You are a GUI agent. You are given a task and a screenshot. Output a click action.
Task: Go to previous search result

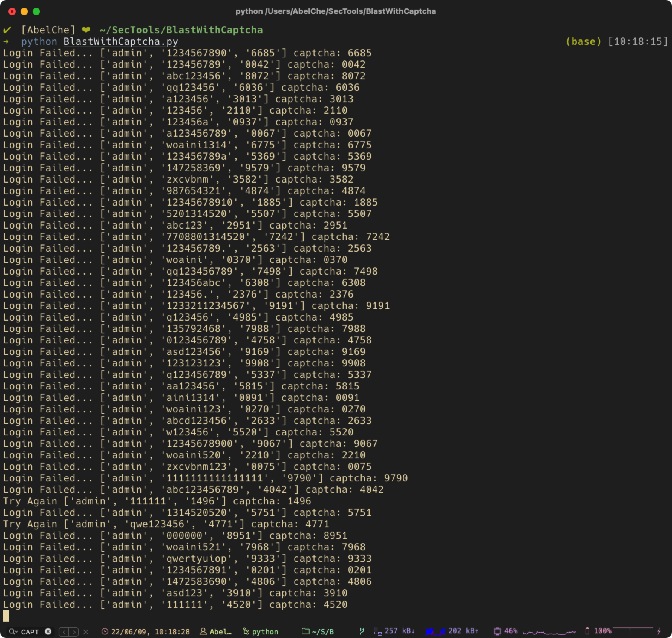[64, 632]
